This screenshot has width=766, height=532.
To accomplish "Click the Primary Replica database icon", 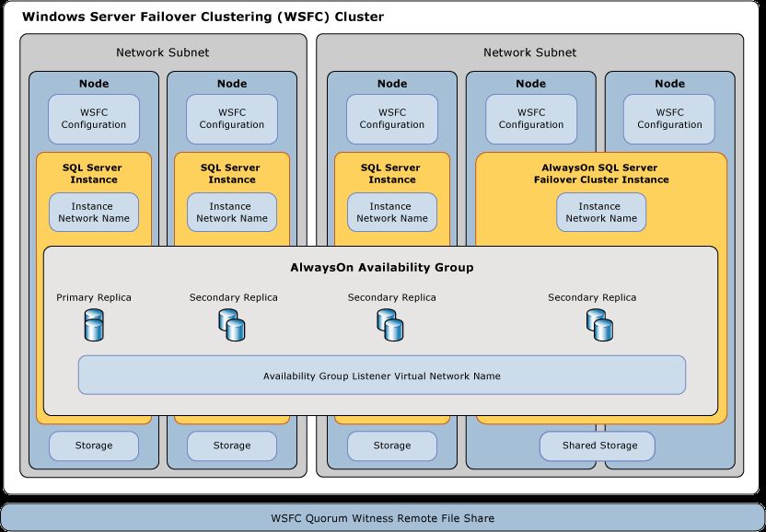I will [94, 326].
